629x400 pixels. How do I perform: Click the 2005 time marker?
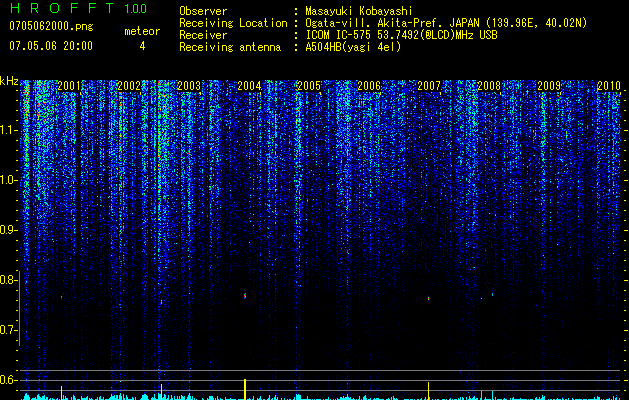pos(309,86)
